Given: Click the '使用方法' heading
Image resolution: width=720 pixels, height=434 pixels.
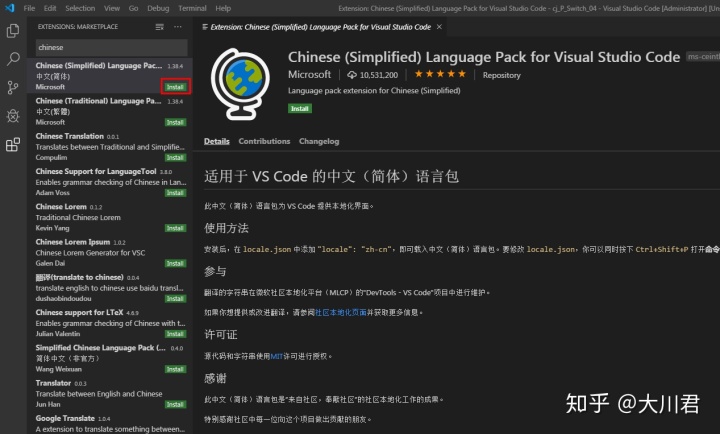Looking at the screenshot, I should [x=226, y=228].
